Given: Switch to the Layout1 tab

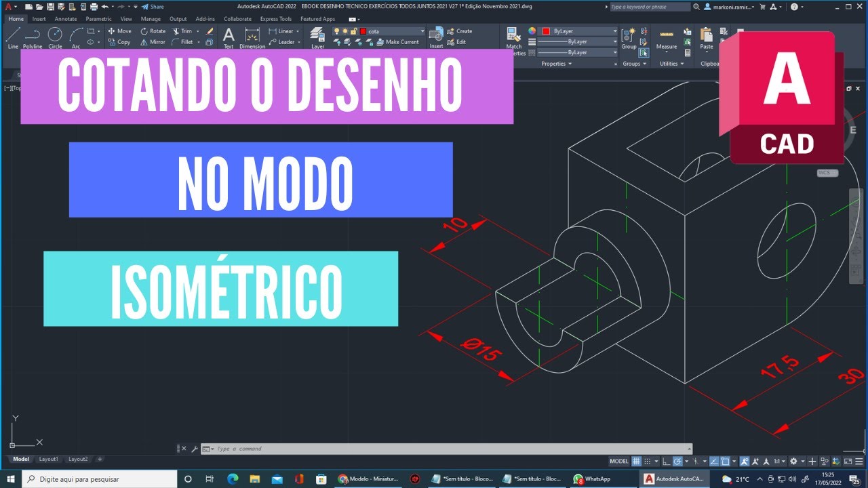Looking at the screenshot, I should click(x=48, y=459).
